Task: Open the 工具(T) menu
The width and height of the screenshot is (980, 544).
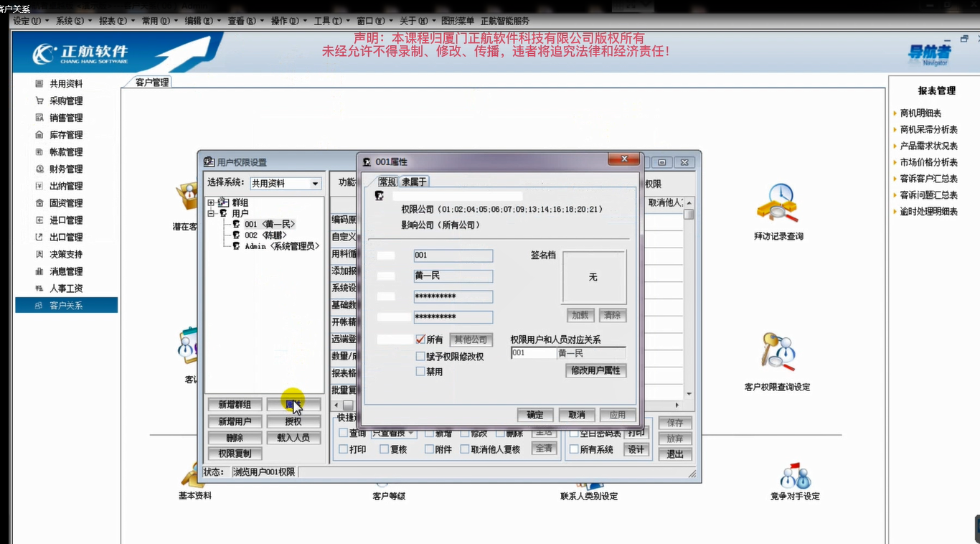Action: [x=331, y=22]
